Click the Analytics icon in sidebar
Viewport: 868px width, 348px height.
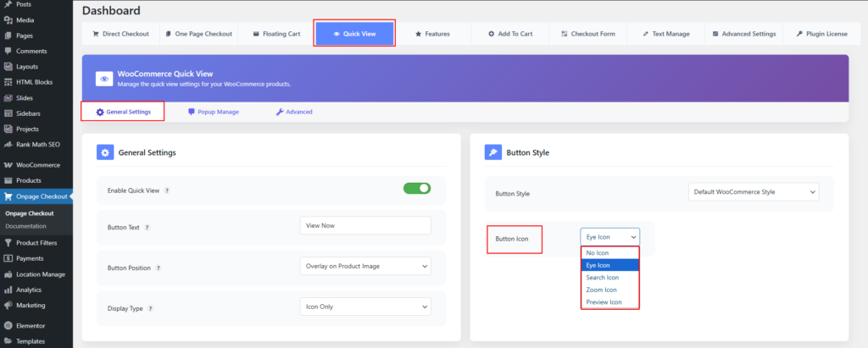click(8, 290)
